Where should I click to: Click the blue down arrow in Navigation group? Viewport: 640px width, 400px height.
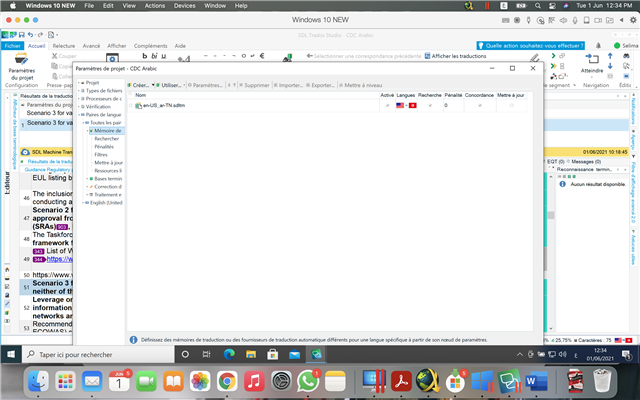pyautogui.click(x=610, y=66)
